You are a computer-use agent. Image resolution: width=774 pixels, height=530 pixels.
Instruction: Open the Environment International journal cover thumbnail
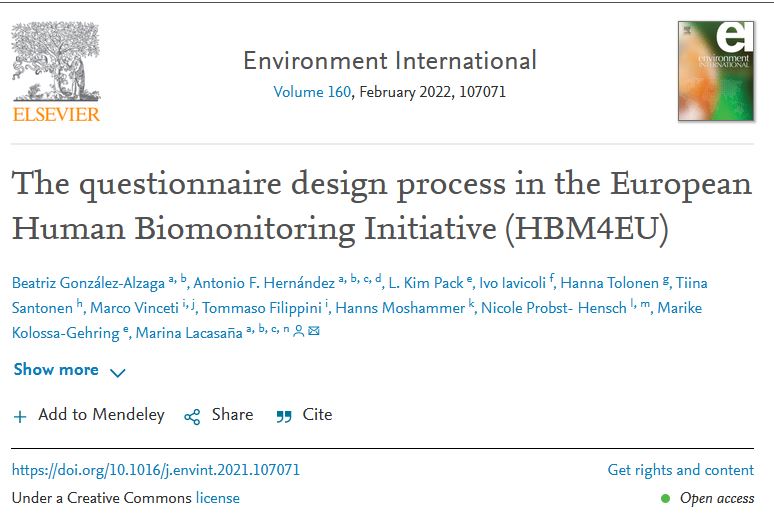point(715,71)
